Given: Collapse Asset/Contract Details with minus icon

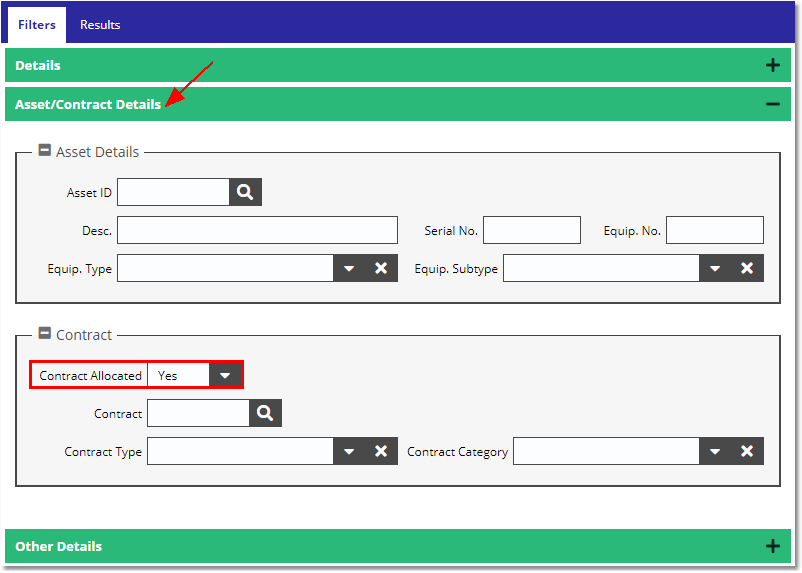Looking at the screenshot, I should point(773,104).
